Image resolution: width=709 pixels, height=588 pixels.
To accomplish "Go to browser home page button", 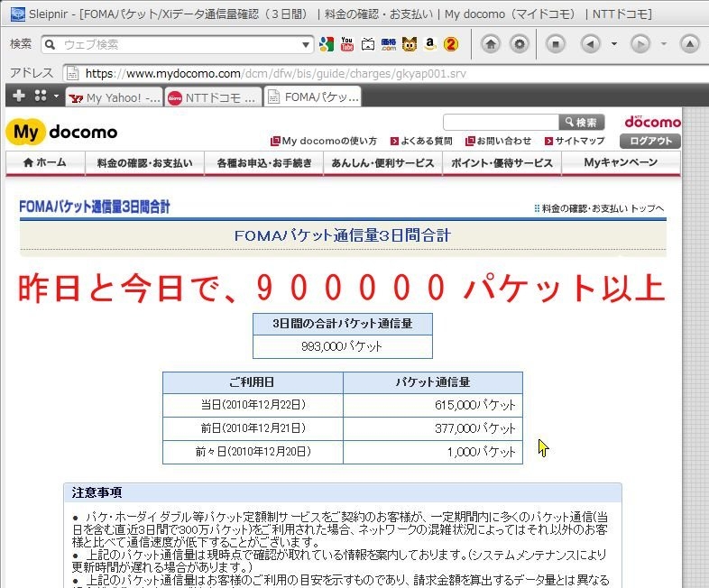I will click(x=491, y=44).
